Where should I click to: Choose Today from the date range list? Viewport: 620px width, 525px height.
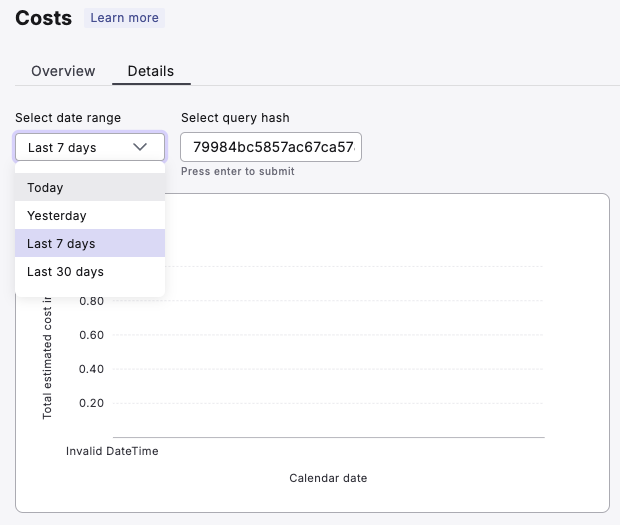[x=46, y=188]
